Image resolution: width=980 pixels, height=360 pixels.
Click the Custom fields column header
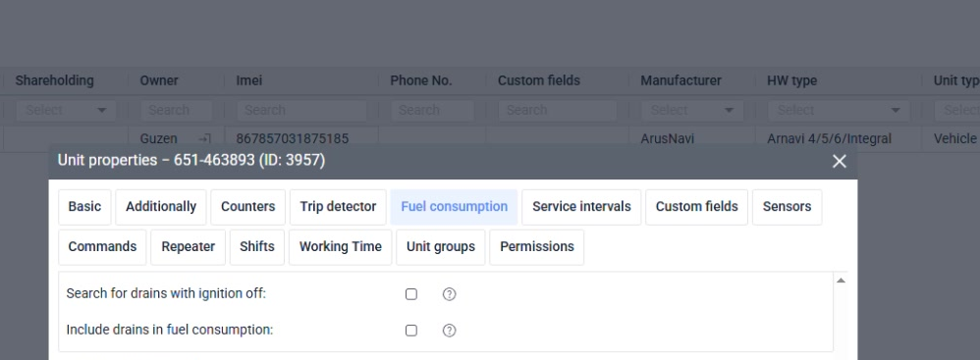539,80
